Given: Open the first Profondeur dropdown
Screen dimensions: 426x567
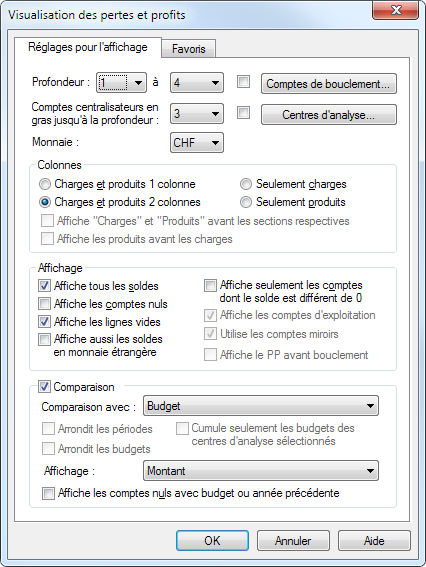Looking at the screenshot, I should coord(121,83).
